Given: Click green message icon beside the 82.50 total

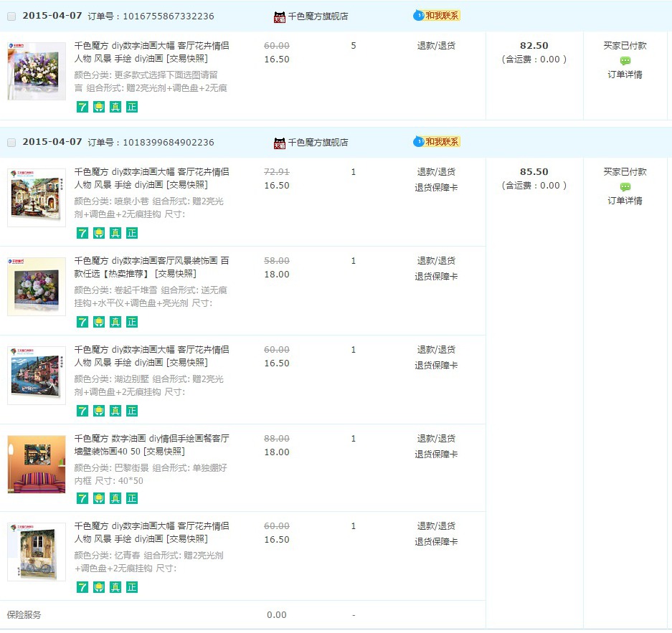Looking at the screenshot, I should (625, 61).
